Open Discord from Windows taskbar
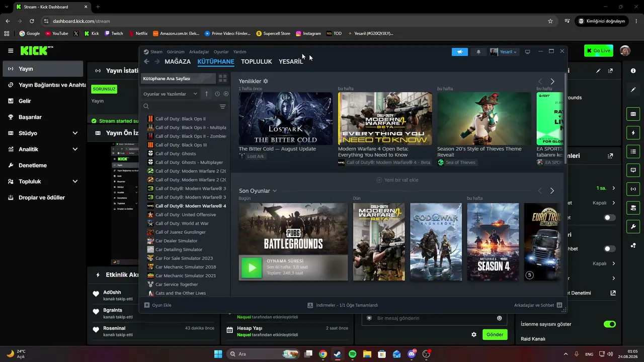Image resolution: width=644 pixels, height=362 pixels. click(412, 354)
